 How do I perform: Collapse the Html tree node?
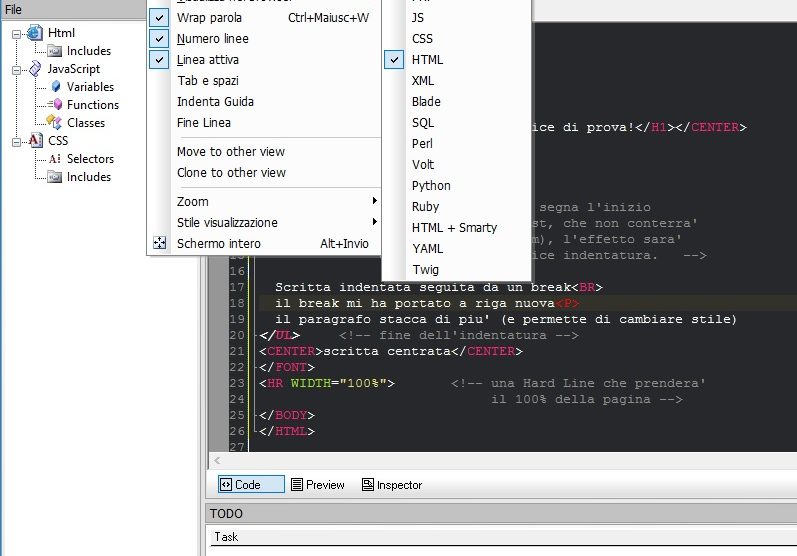click(17, 33)
